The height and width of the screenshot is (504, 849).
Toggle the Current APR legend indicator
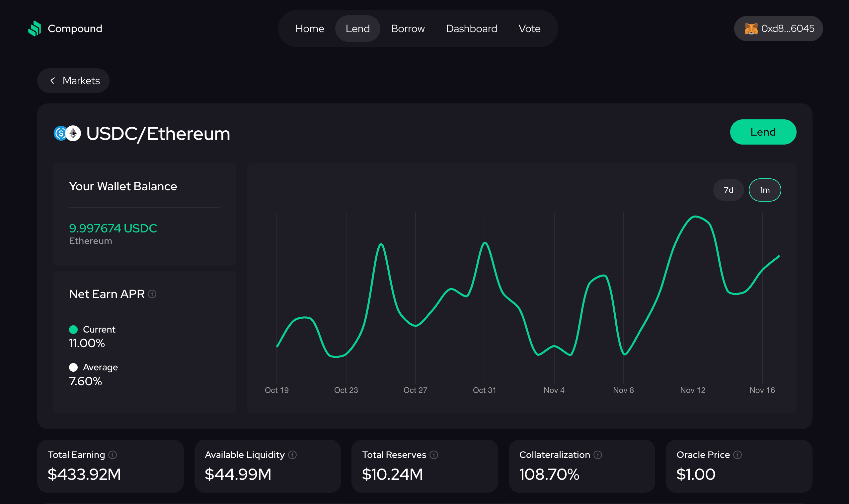[73, 329]
